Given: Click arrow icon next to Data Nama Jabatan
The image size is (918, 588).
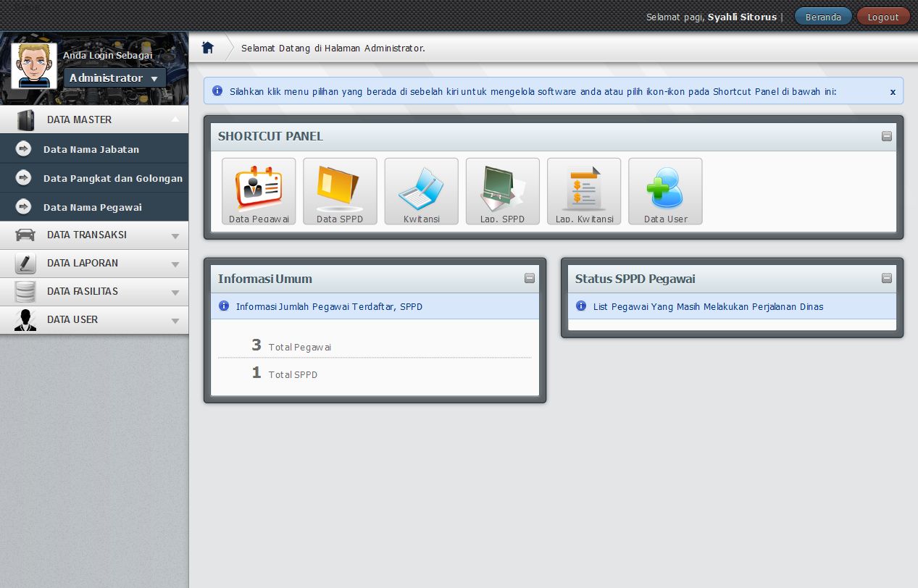Looking at the screenshot, I should pyautogui.click(x=24, y=149).
